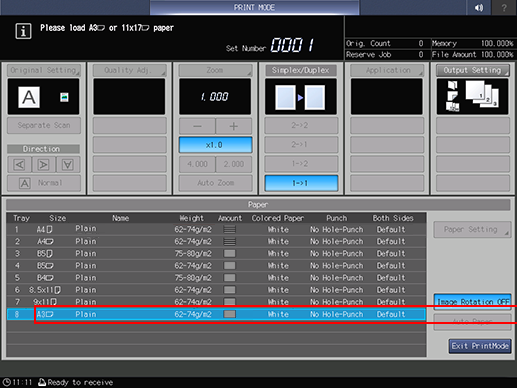Click the information icon beside load paper message
The height and width of the screenshot is (388, 517).
click(23, 31)
